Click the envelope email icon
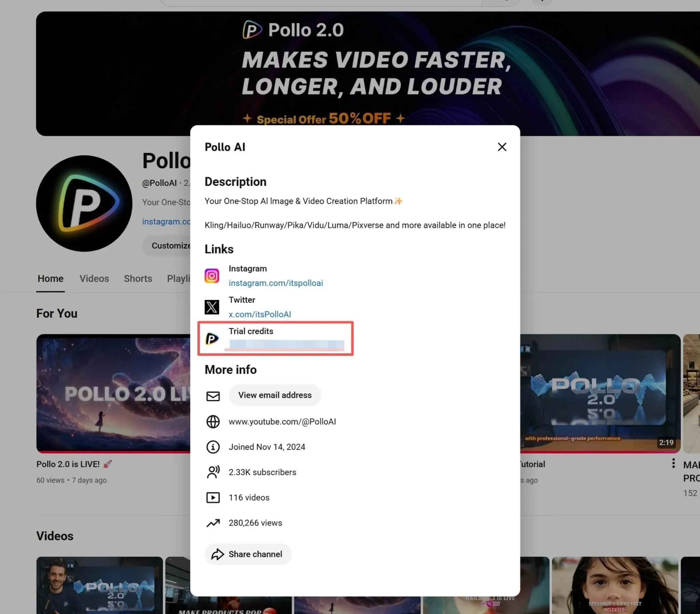The height and width of the screenshot is (614, 700). point(213,396)
